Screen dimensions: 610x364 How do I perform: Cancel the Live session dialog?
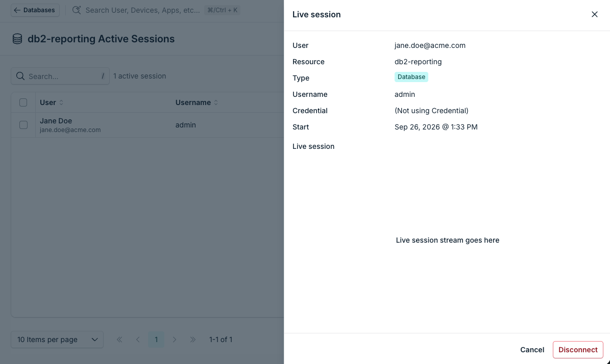click(532, 350)
